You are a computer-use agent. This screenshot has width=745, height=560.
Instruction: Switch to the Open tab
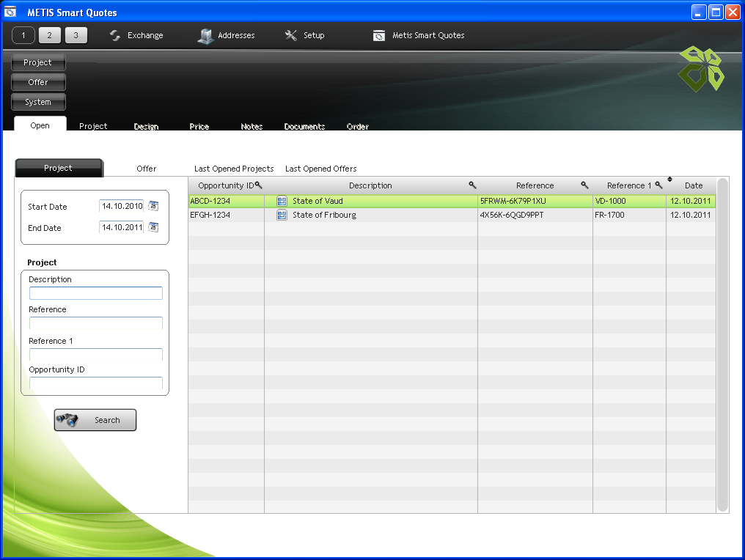coord(40,123)
